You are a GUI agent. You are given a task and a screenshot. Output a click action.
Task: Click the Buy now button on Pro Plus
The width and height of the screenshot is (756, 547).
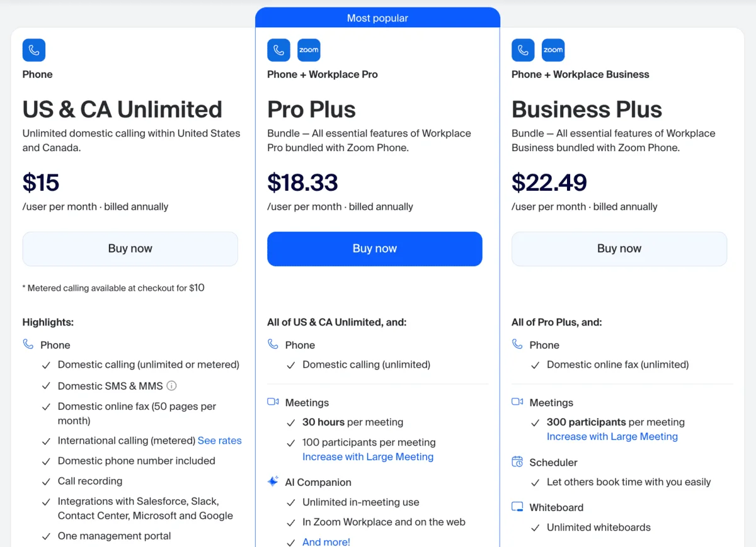click(x=374, y=249)
